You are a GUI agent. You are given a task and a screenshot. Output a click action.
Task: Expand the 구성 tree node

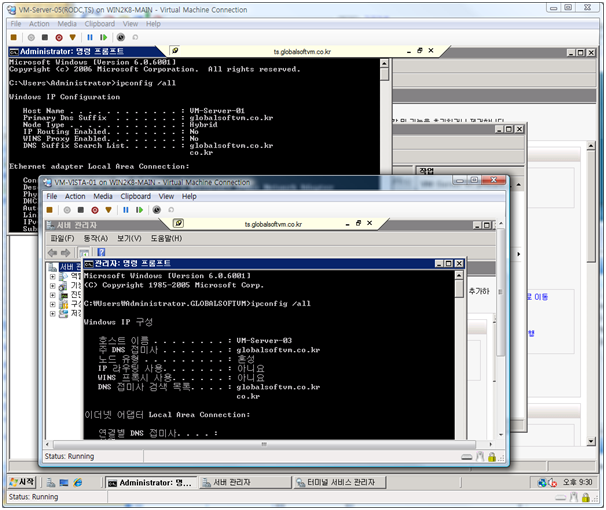[53, 304]
